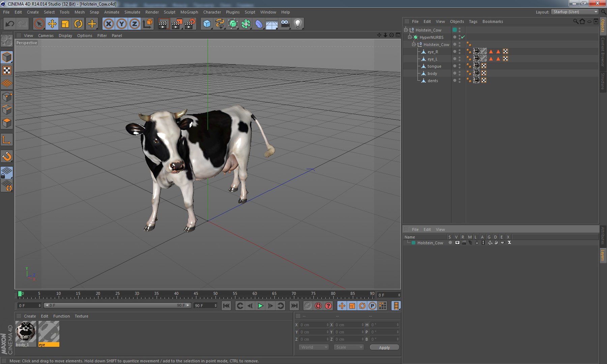Add a floor environment object
This screenshot has height=364, width=607.
(272, 24)
